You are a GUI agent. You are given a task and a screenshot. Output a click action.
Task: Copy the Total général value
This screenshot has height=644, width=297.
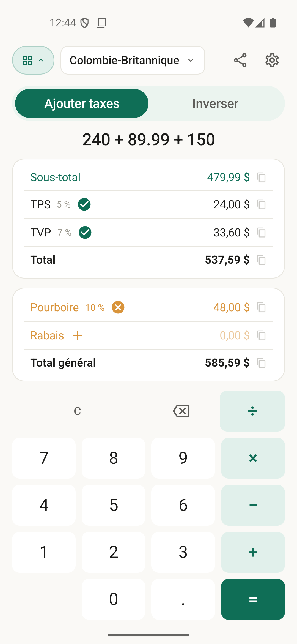click(x=261, y=363)
